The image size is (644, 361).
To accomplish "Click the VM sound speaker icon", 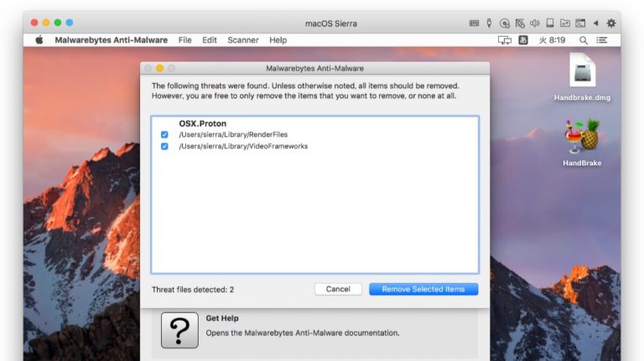I will tap(535, 23).
